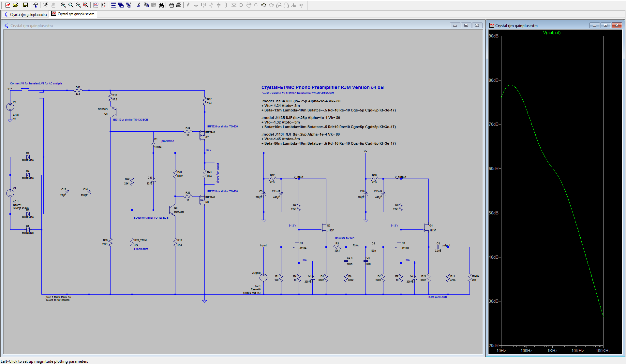Cut selection with the scissors icon
Viewport: 626px width, 364px height.
[139, 5]
